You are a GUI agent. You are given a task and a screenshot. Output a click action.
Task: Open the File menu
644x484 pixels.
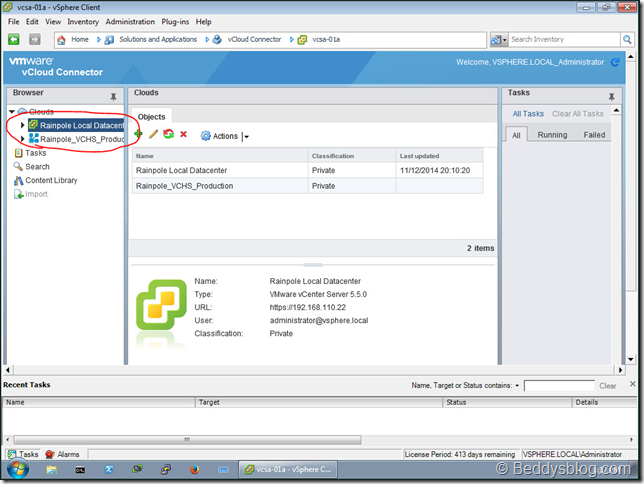tap(14, 22)
